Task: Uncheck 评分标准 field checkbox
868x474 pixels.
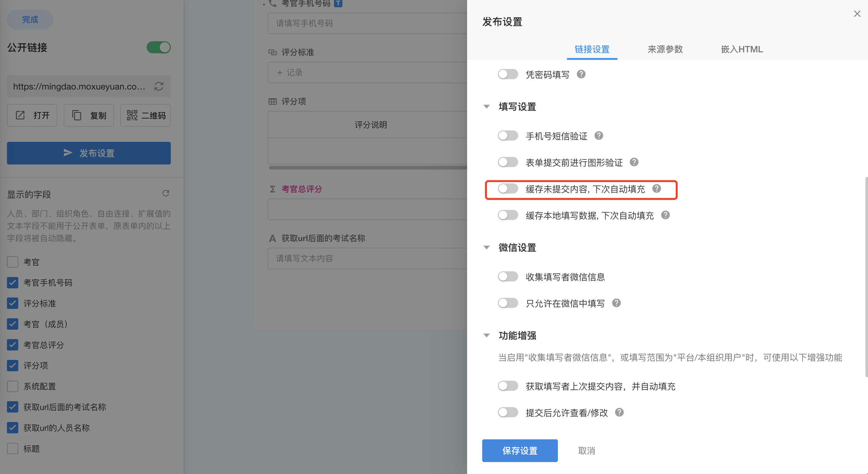Action: pyautogui.click(x=13, y=303)
